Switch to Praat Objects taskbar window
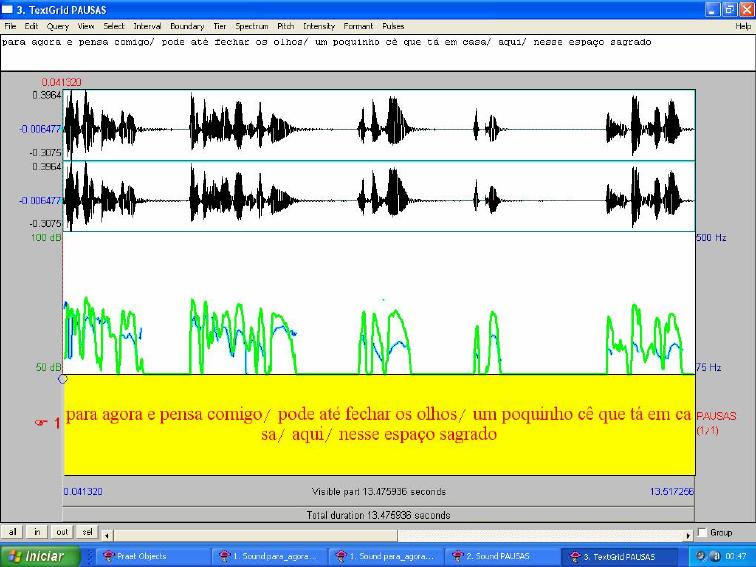The height and width of the screenshot is (567, 756). (152, 556)
